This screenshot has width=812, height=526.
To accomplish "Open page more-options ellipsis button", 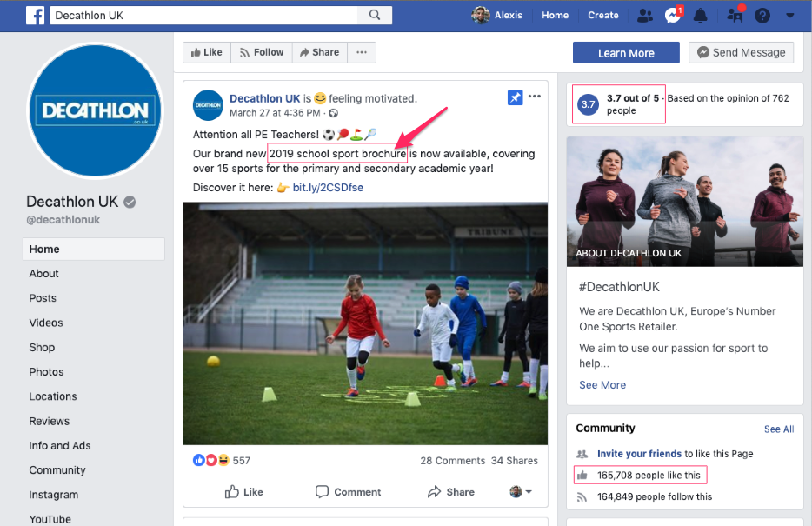I will click(362, 52).
